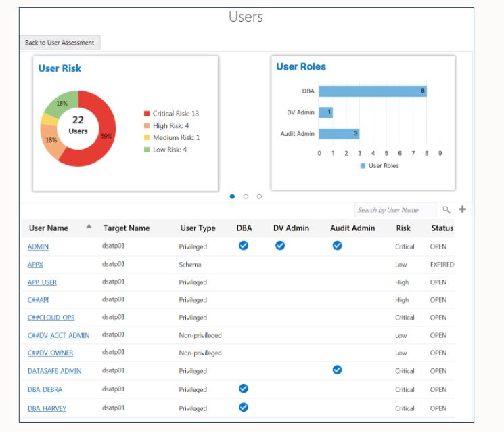Click High risk in APP_USER row
The image size is (504, 432).
(402, 282)
